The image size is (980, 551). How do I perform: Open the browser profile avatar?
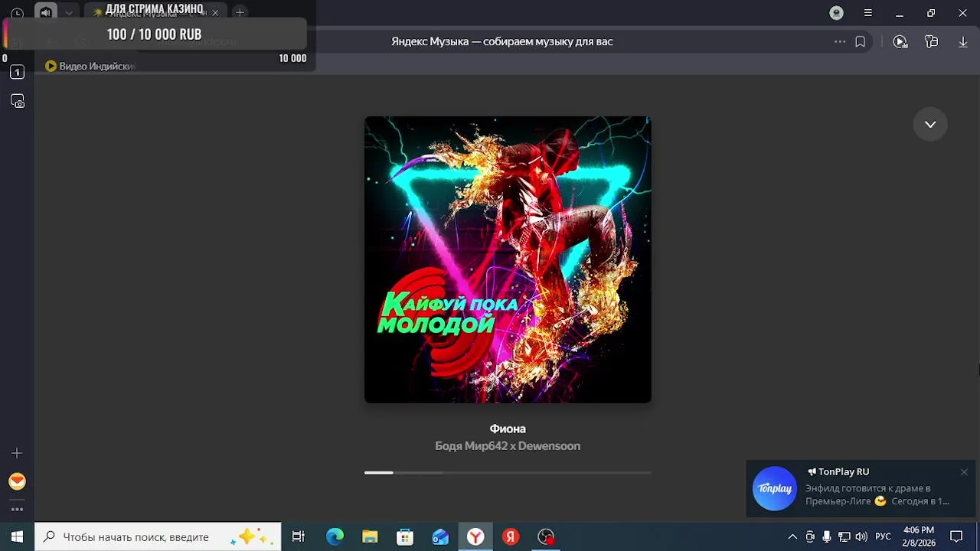pos(837,13)
